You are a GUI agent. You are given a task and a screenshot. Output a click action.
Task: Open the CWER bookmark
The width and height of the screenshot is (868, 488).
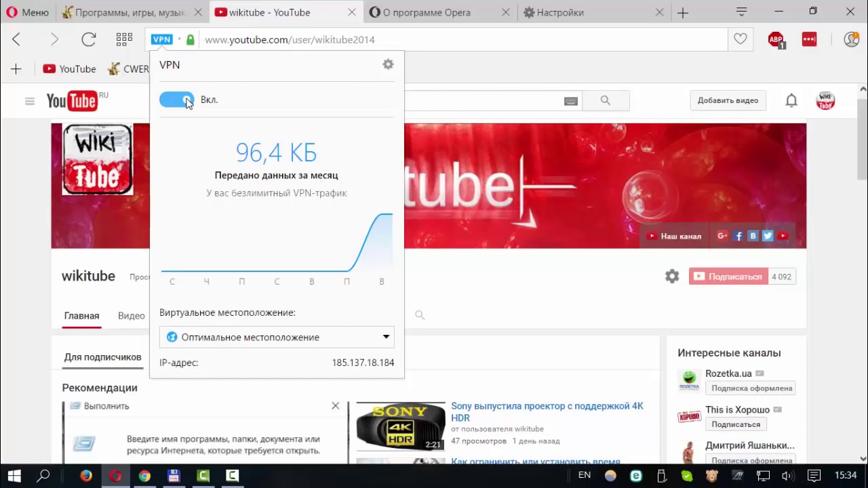(x=128, y=68)
